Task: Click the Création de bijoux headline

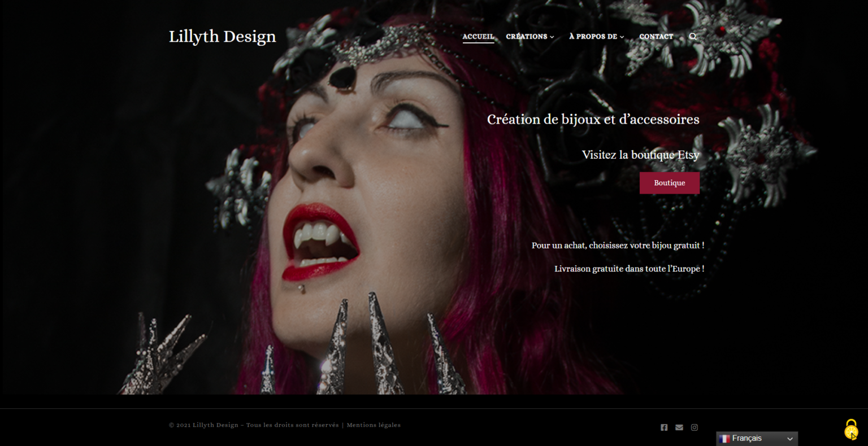Action: coord(593,119)
